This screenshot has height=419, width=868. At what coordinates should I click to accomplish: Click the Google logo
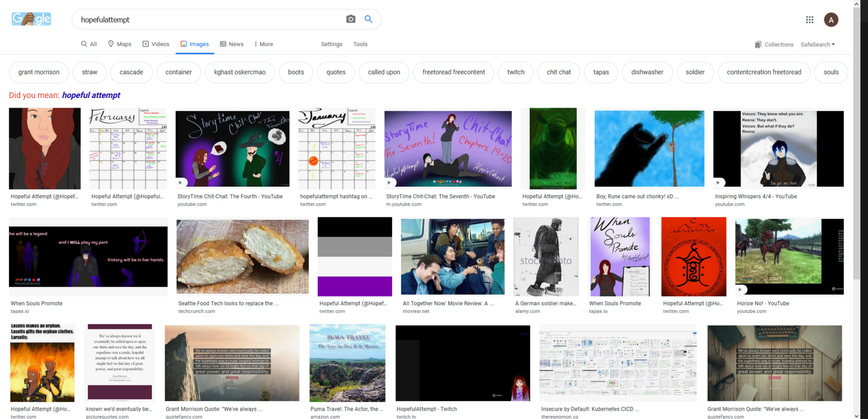tap(31, 19)
